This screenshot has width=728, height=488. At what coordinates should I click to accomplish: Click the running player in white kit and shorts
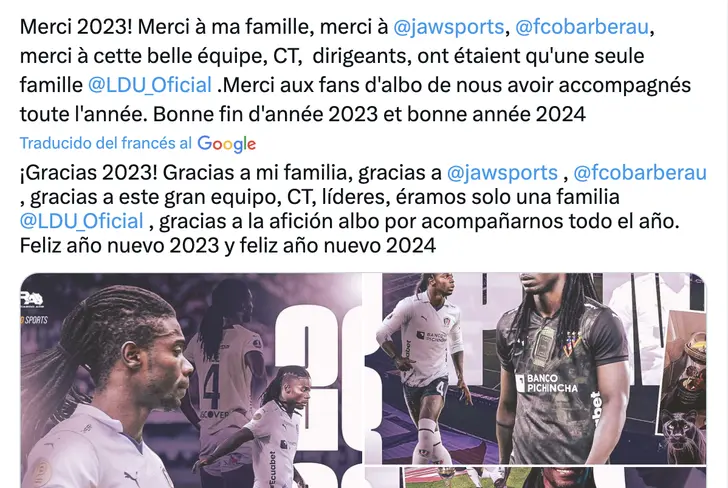tap(421, 367)
